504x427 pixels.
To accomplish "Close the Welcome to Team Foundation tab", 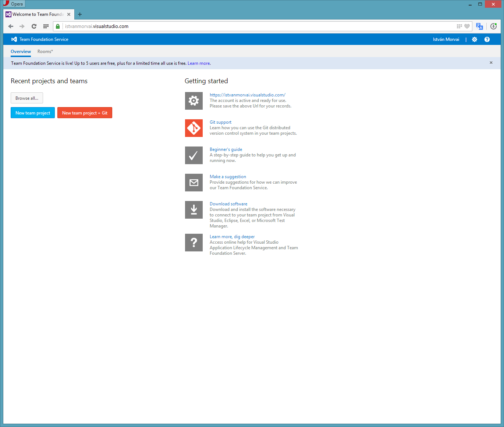I will pos(69,14).
